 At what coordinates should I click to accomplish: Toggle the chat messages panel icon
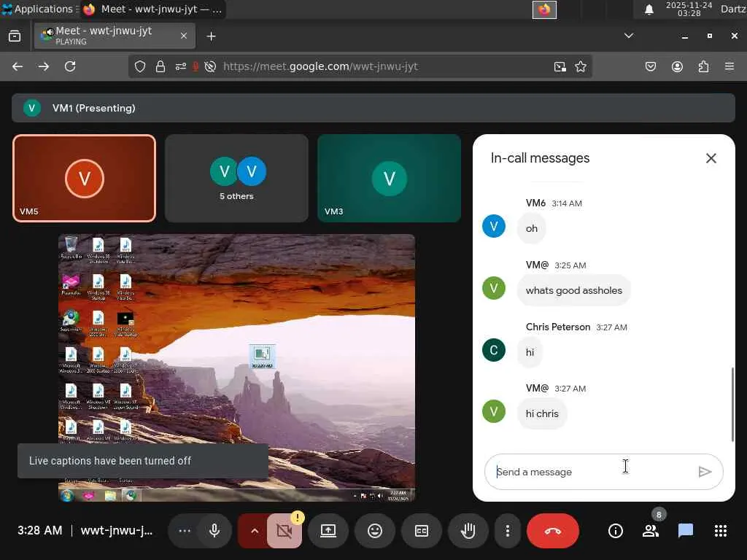(685, 531)
